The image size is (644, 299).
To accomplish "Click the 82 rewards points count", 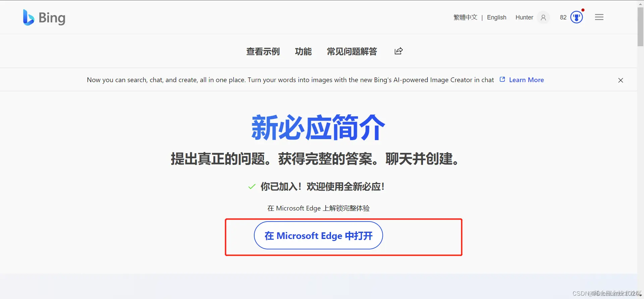I will coord(563,17).
